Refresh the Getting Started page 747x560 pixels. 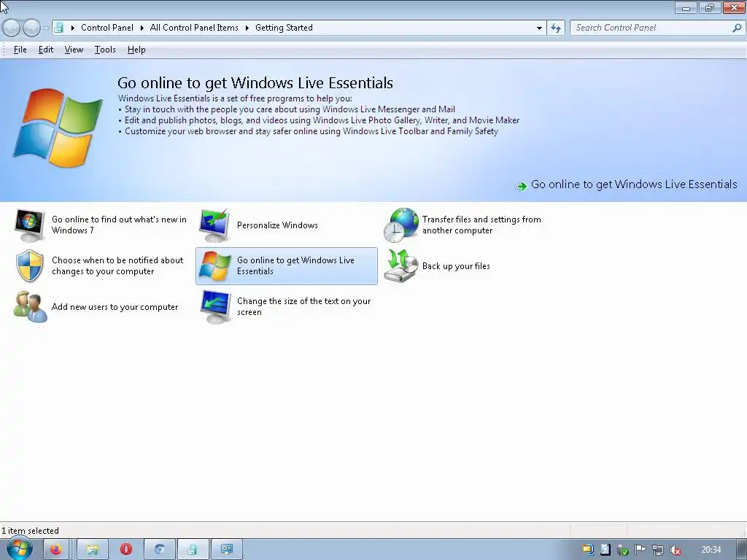point(556,28)
